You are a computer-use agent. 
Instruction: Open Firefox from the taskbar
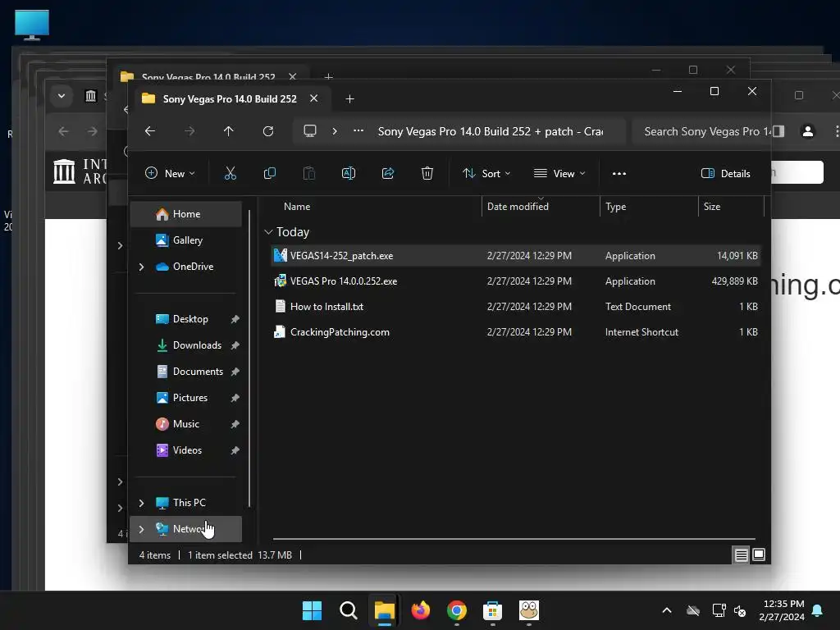pos(421,610)
